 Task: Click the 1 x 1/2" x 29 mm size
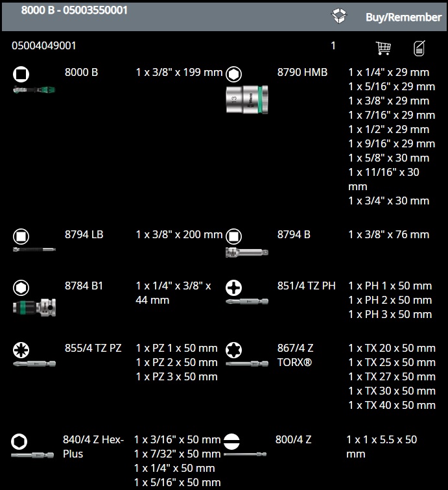click(x=389, y=129)
